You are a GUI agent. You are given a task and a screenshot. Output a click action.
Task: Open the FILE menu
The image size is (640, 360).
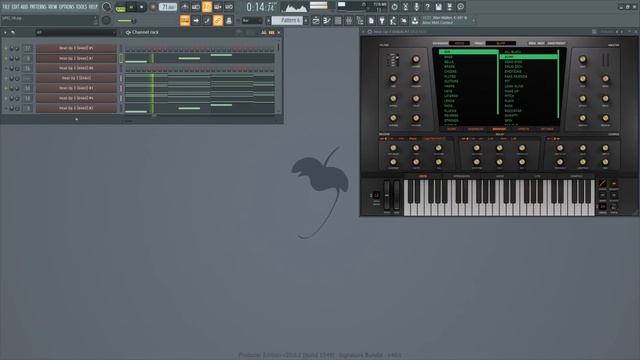6,7
